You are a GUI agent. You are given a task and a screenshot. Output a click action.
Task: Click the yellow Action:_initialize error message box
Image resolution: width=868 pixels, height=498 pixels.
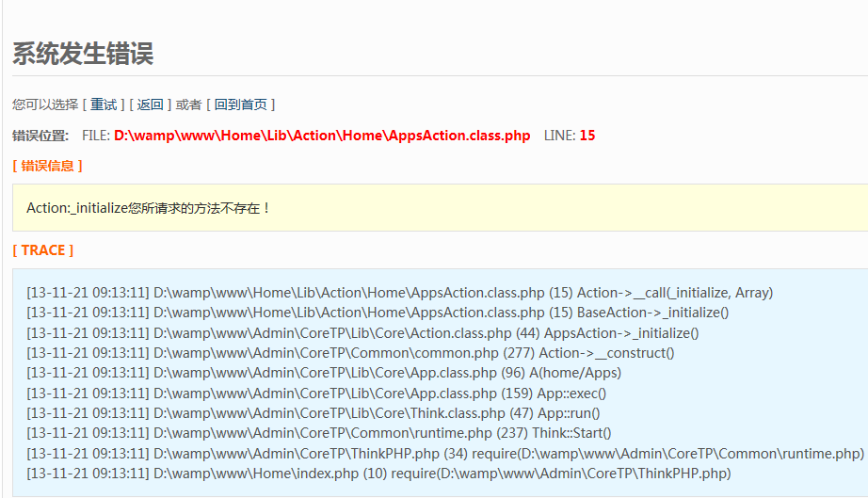[x=377, y=208]
